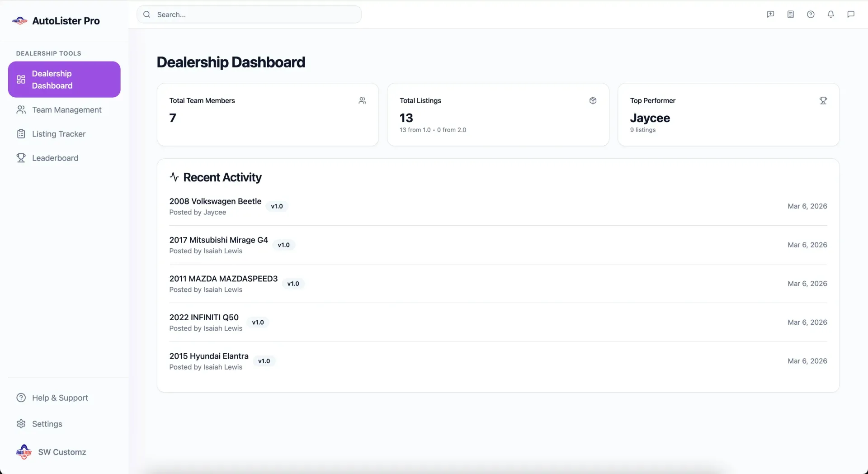The image size is (868, 474).
Task: Click the help question-mark icon in header
Action: tap(811, 14)
